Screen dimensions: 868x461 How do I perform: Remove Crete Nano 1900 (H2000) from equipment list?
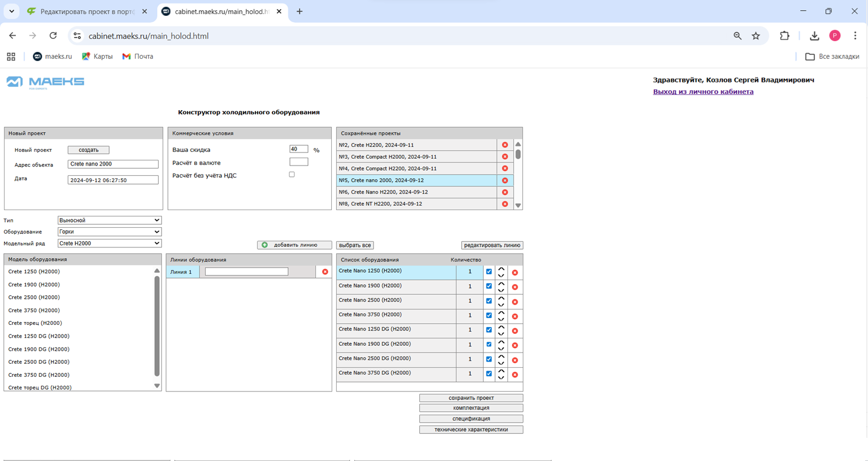515,288
